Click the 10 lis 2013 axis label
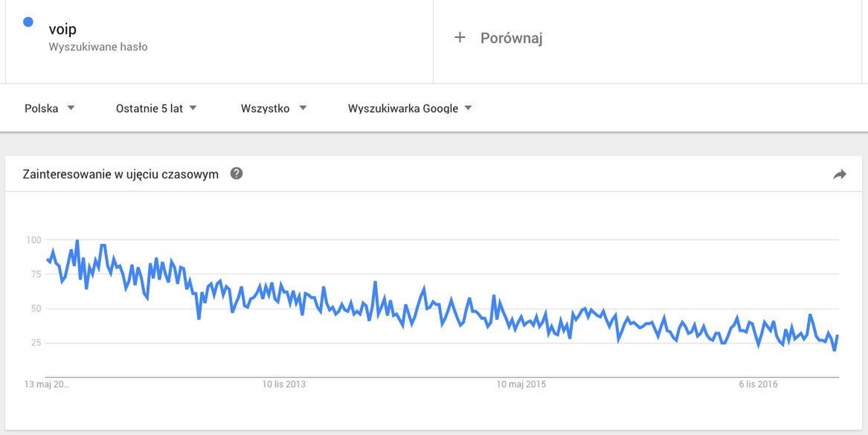This screenshot has width=868, height=435. [x=283, y=384]
